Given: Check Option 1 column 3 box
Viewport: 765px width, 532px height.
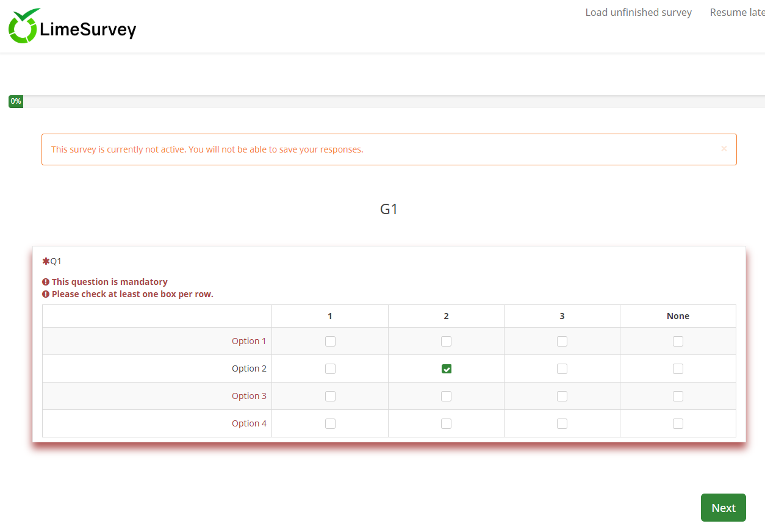Looking at the screenshot, I should (562, 341).
